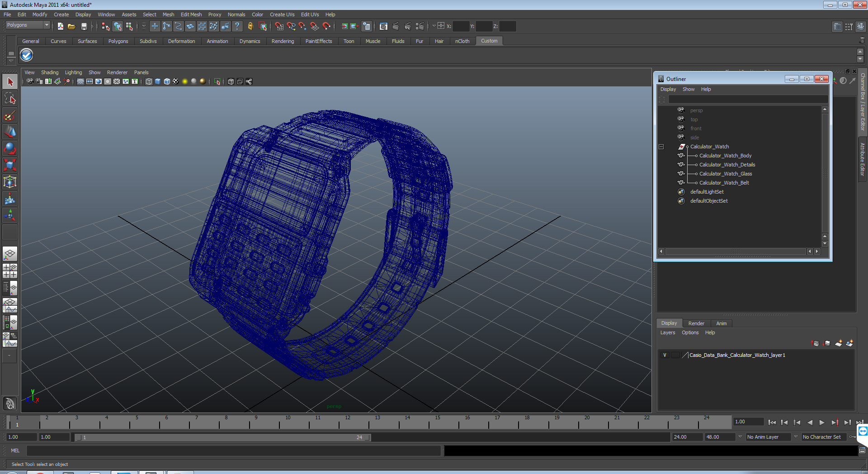Create a new scene file
Screen dimensions: 868x474
coord(61,26)
